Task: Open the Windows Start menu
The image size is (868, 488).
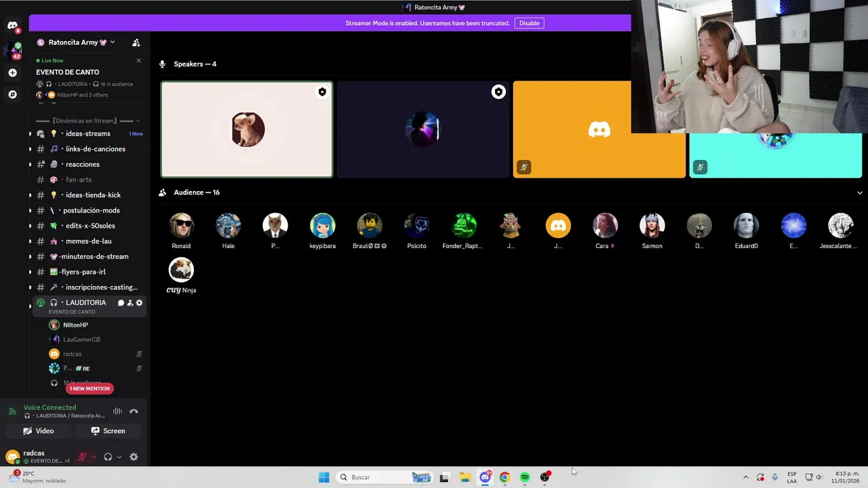Action: [x=324, y=477]
